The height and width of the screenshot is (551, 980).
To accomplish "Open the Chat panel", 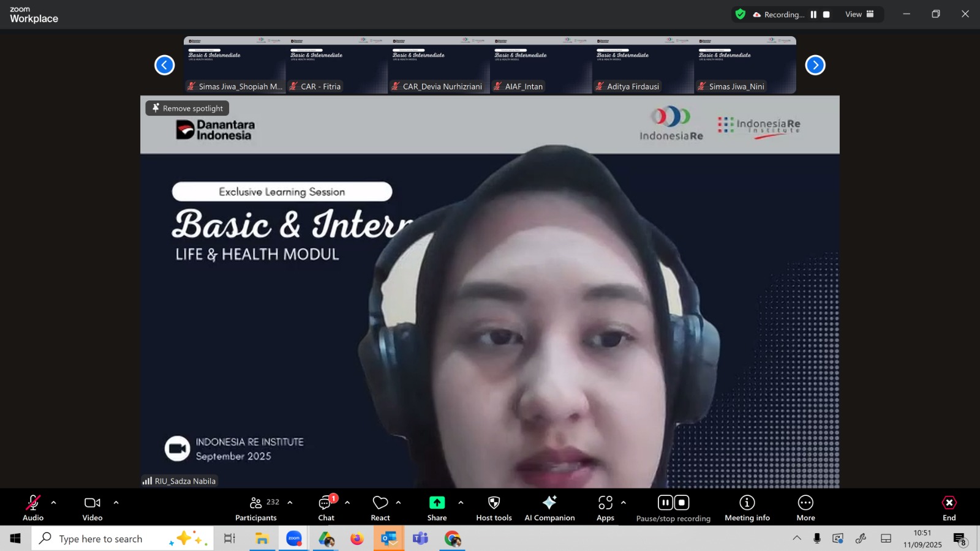I will 326,508.
